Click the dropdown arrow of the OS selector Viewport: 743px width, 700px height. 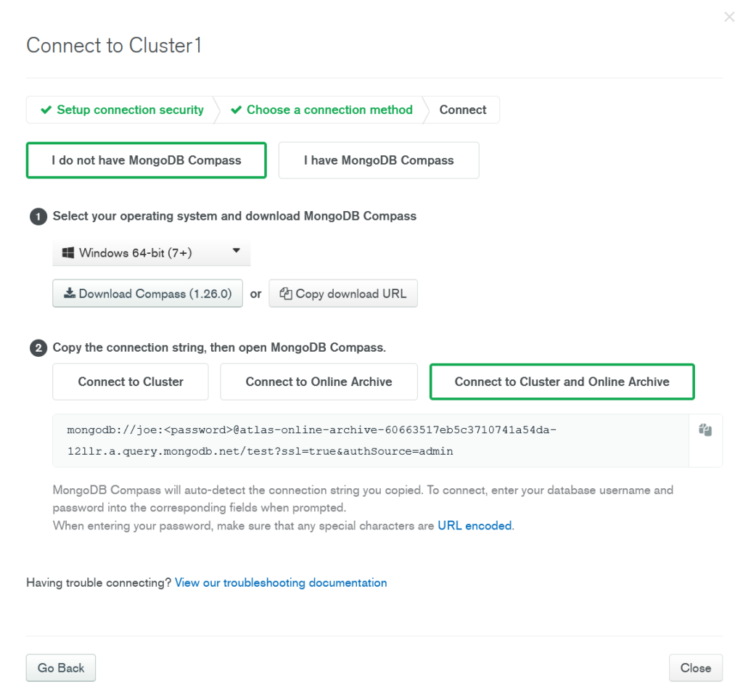(236, 250)
